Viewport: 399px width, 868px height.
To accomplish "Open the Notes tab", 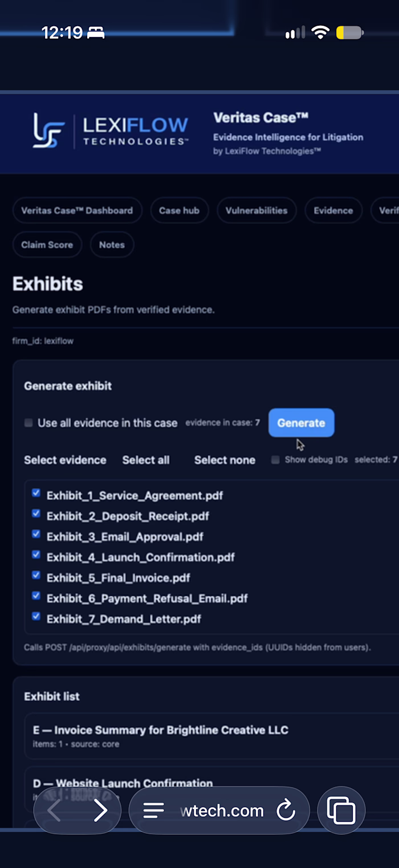I will (112, 245).
